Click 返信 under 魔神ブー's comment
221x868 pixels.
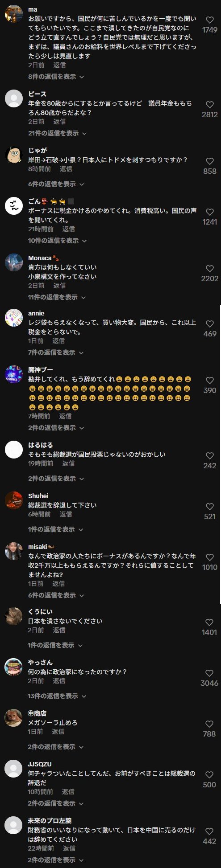click(x=65, y=416)
